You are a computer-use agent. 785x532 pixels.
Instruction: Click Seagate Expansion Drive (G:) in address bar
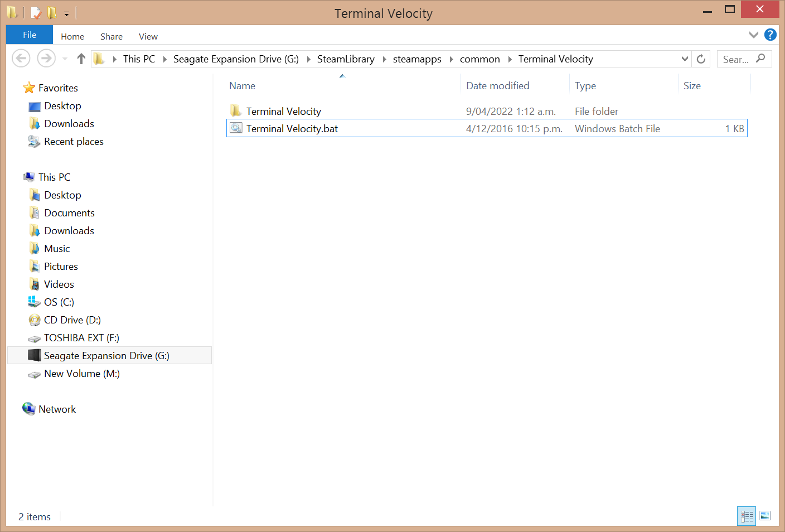pos(236,59)
